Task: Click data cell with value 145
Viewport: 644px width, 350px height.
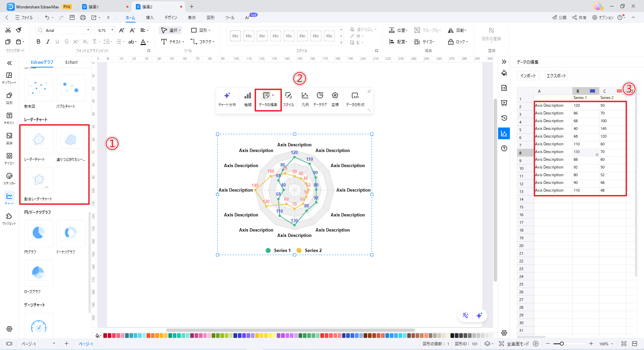Action: [612, 129]
